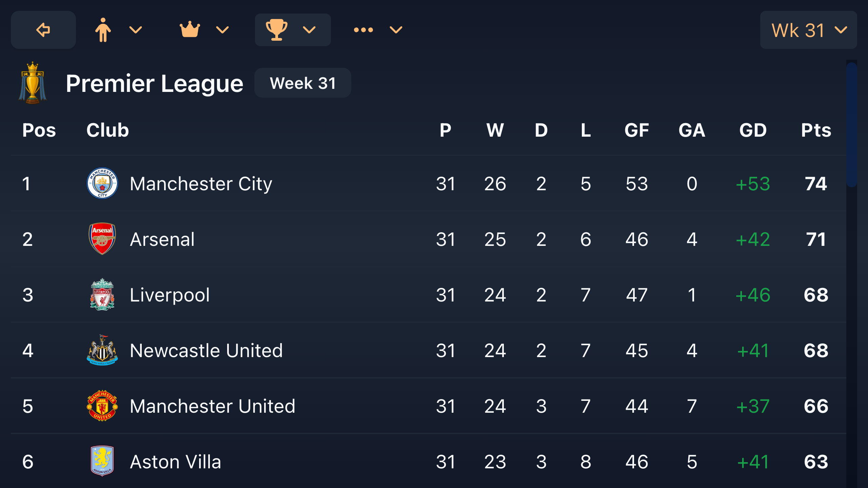The width and height of the screenshot is (868, 488).
Task: Sort table by Pts column header
Action: tap(816, 130)
